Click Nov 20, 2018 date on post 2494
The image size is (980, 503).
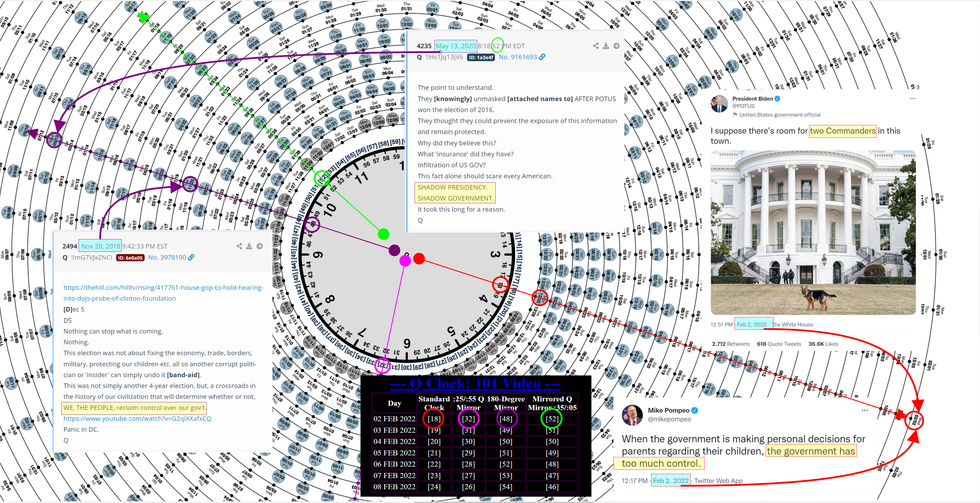(x=100, y=246)
